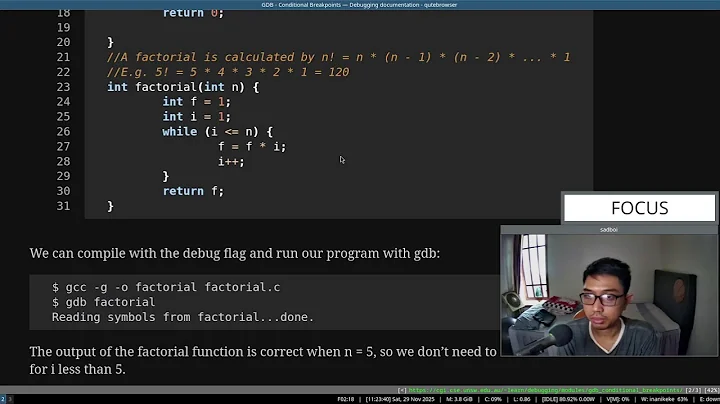Click the '$ gdb factorial' command line
The height and width of the screenshot is (404, 720).
tap(103, 302)
